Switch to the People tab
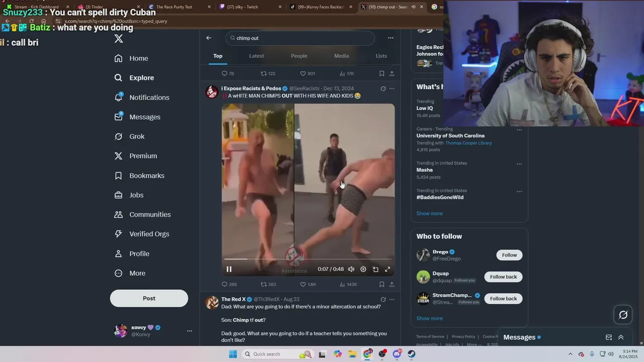 (299, 56)
